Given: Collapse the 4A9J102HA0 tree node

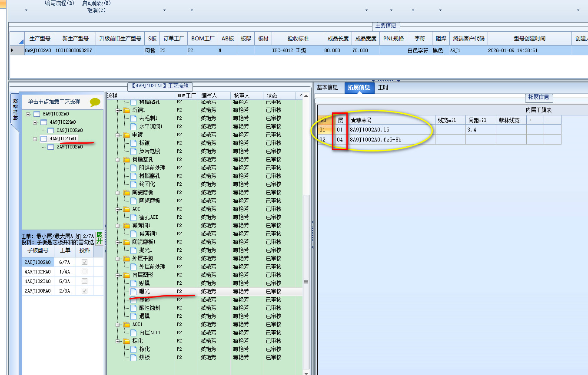Looking at the screenshot, I should [x=36, y=122].
